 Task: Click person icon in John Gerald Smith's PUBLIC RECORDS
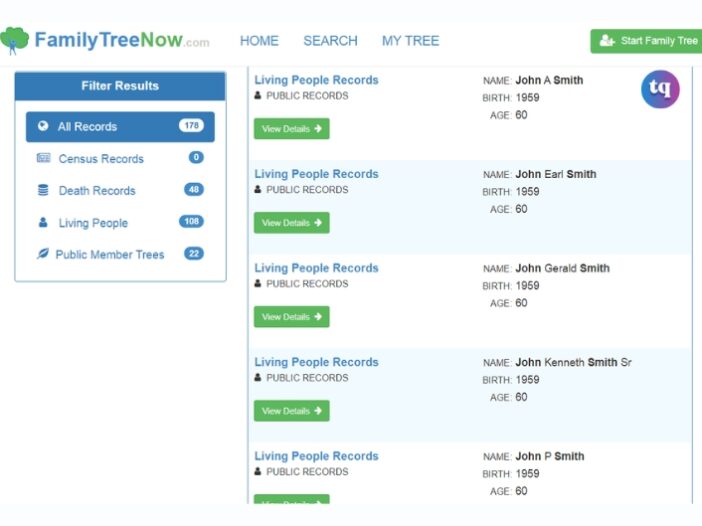pos(258,283)
